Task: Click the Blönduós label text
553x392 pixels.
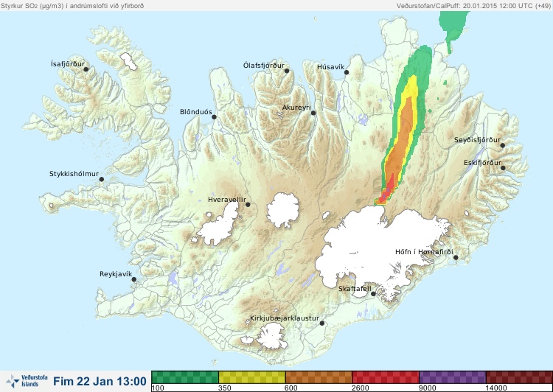Action: pos(195,112)
